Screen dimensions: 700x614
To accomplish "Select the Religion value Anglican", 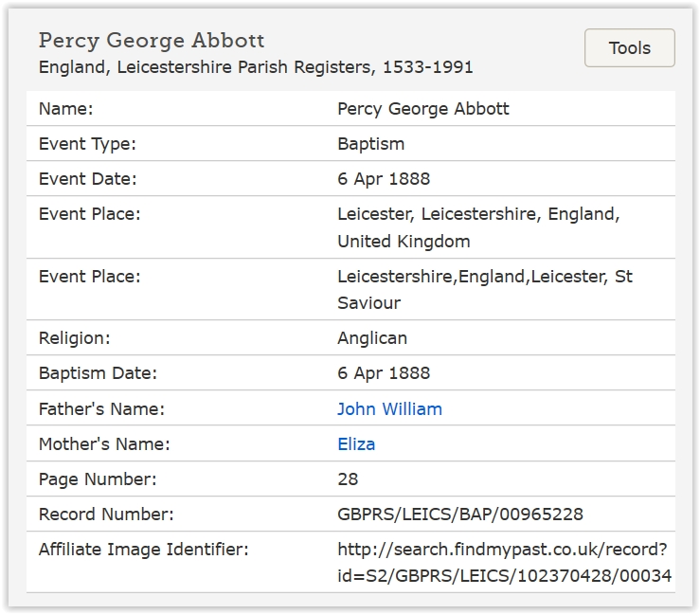I will (373, 338).
